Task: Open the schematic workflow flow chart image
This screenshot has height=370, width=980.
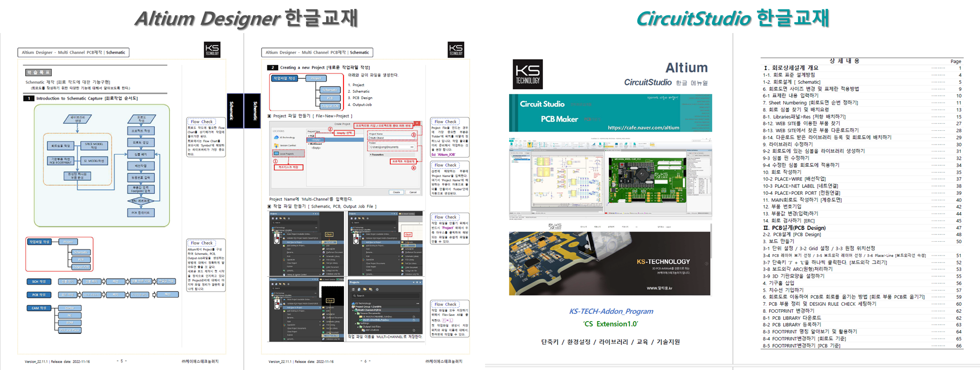Action: coord(102,165)
